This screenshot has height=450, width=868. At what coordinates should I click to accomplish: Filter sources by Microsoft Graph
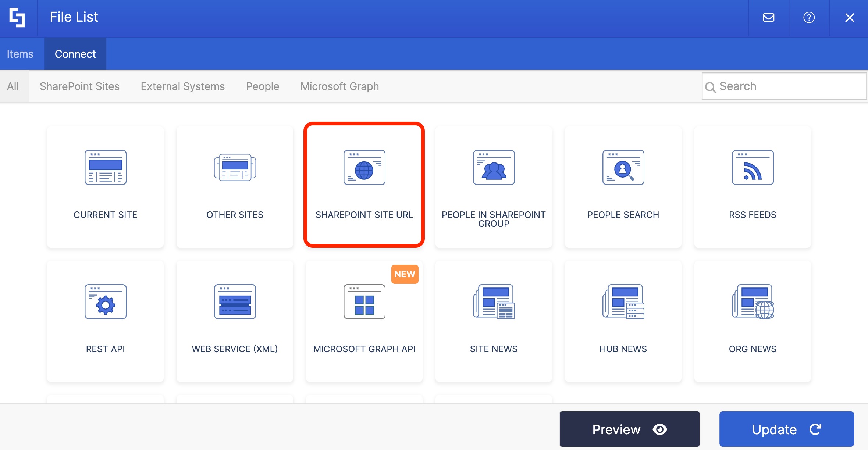(339, 86)
